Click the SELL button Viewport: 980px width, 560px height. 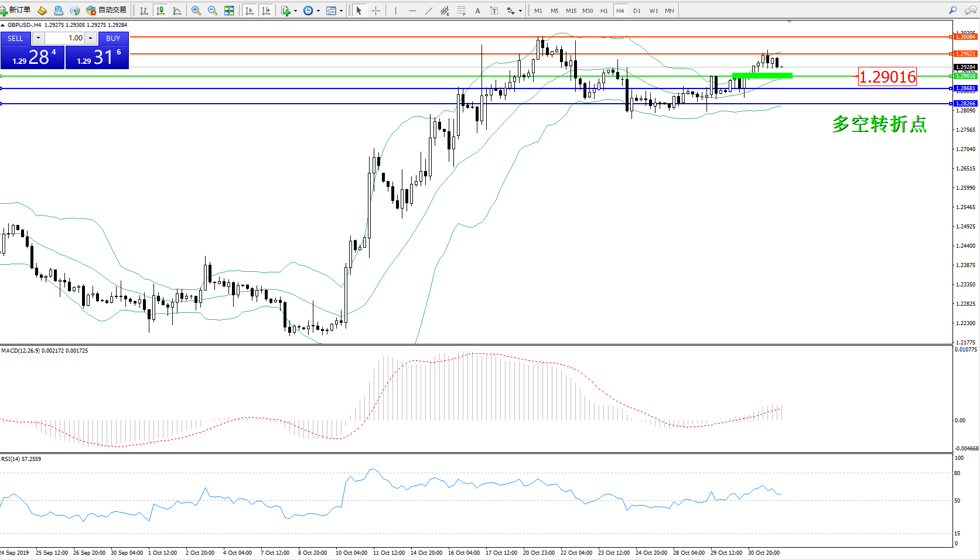pyautogui.click(x=15, y=38)
